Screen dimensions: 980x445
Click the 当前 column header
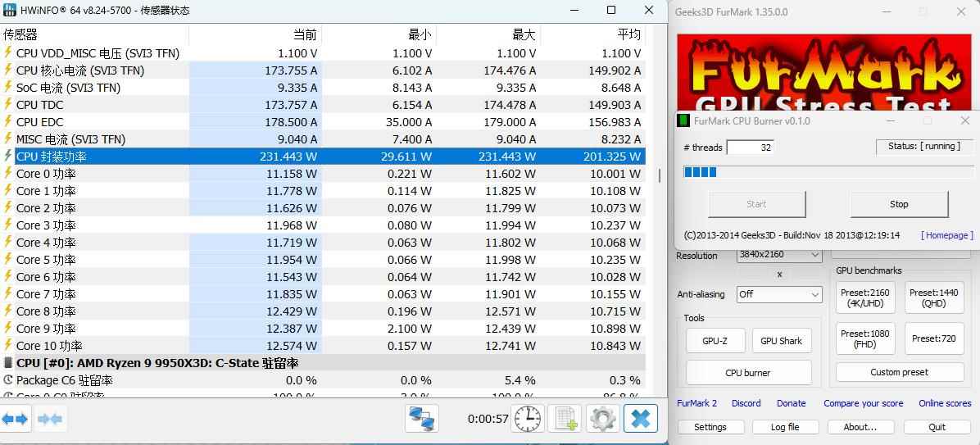[306, 34]
